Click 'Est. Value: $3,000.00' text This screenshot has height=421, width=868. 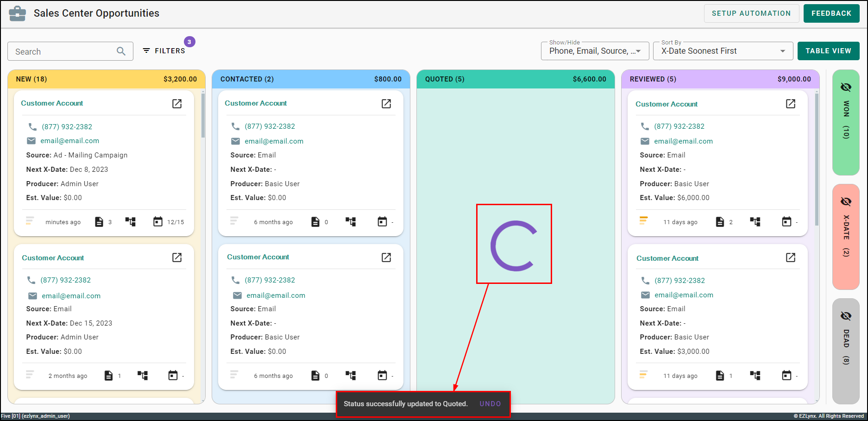(x=674, y=352)
